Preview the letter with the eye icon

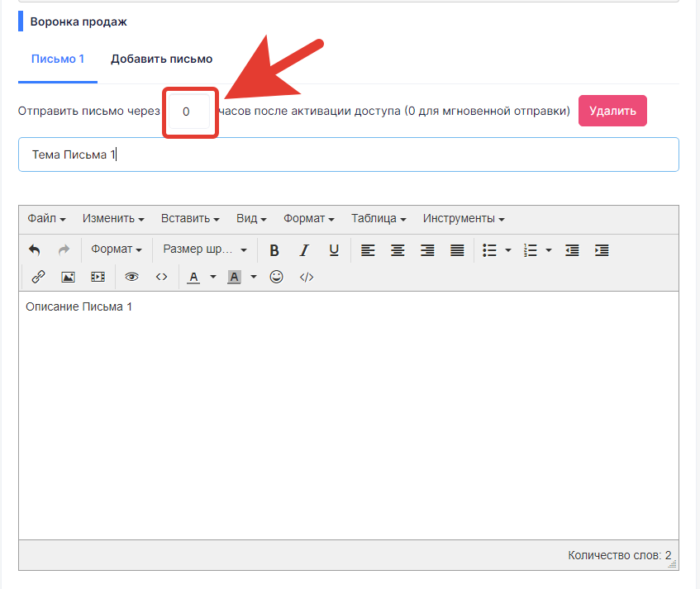[131, 277]
